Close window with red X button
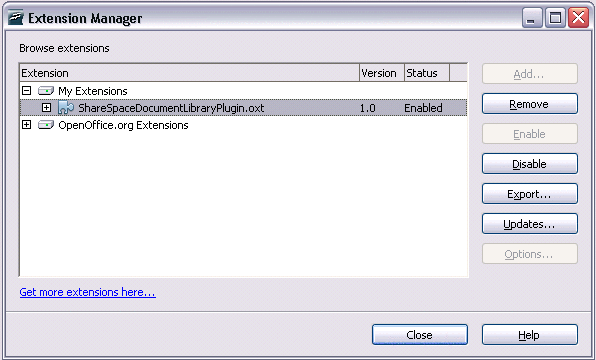This screenshot has height=360, width=596. tap(579, 17)
